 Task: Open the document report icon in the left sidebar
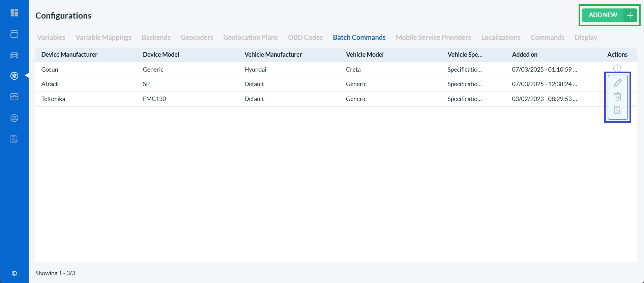(x=14, y=139)
